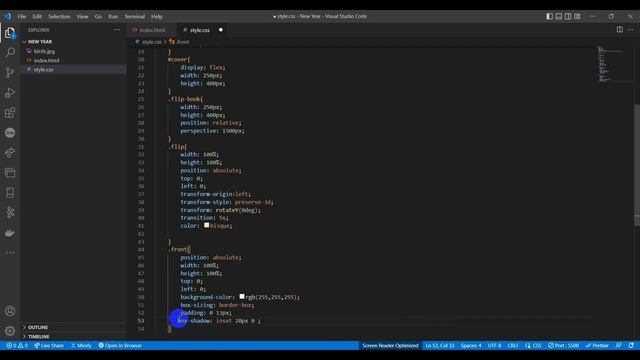Click the minimap code overview
The height and width of the screenshot is (360, 640).
(612, 64)
